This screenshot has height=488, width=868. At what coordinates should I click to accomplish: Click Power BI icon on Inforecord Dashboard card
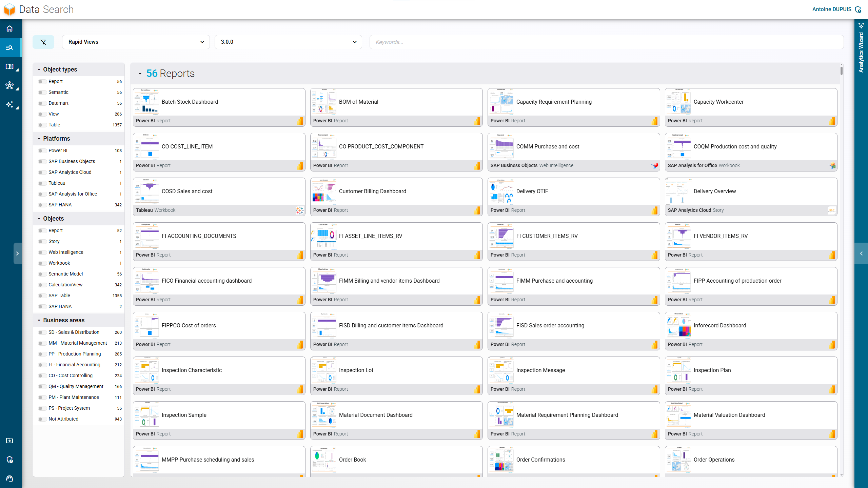click(x=832, y=345)
